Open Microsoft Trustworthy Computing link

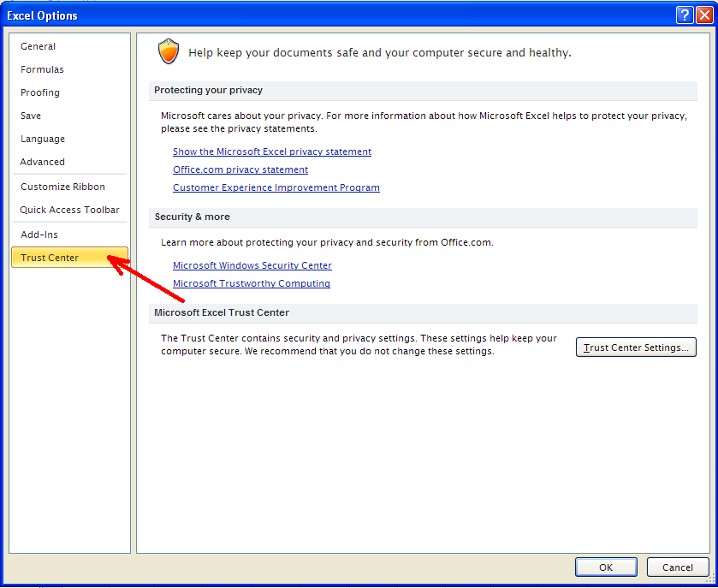(252, 283)
